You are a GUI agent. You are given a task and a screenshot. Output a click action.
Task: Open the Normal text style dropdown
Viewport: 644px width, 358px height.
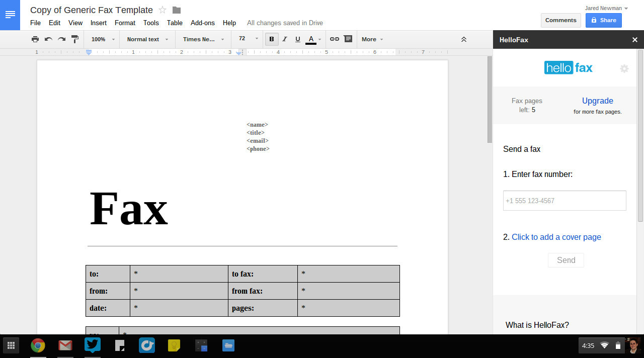pyautogui.click(x=147, y=39)
